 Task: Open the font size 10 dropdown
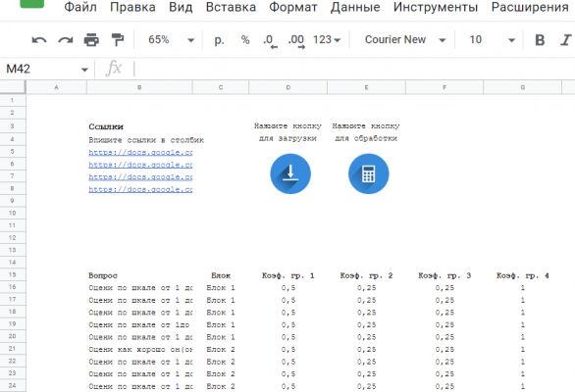[x=493, y=39]
